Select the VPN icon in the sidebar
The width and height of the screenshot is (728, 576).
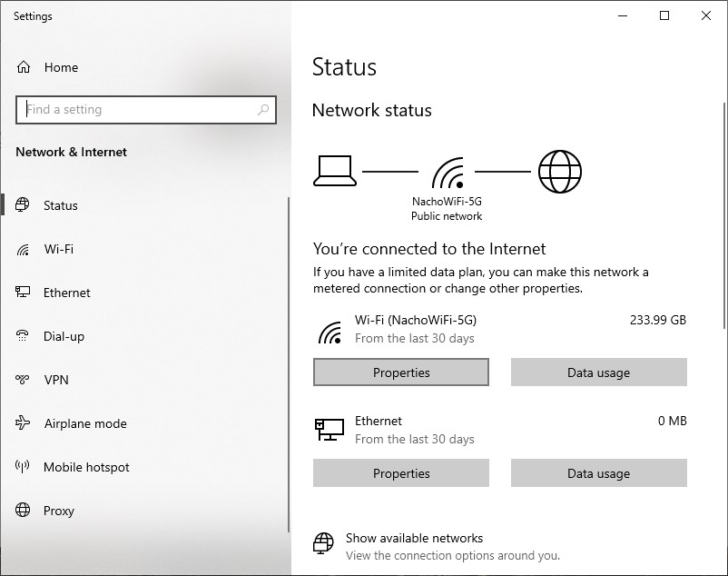tap(23, 380)
